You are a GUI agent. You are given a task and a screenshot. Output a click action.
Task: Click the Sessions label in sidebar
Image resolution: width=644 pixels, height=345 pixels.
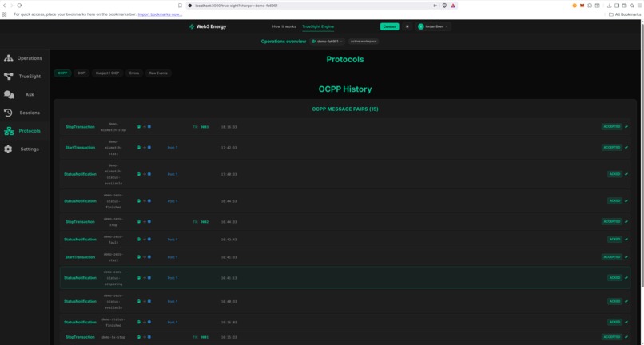(30, 113)
